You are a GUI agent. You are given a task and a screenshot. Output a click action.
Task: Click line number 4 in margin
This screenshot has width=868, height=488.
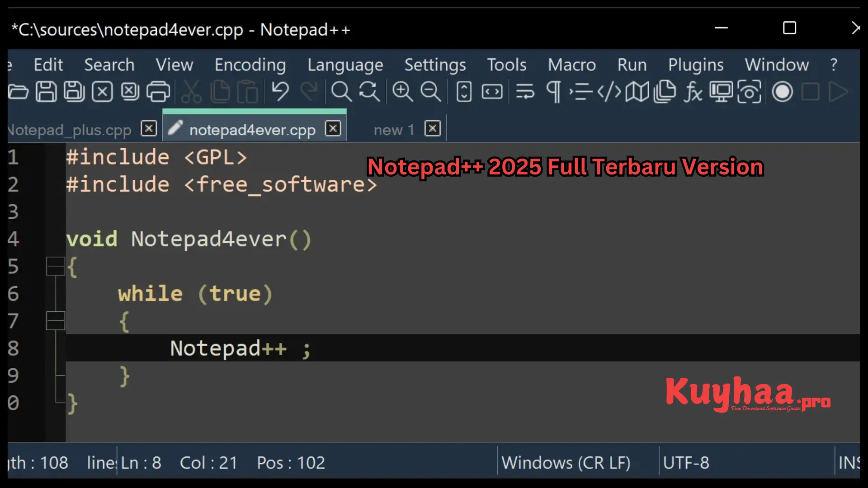pos(13,239)
